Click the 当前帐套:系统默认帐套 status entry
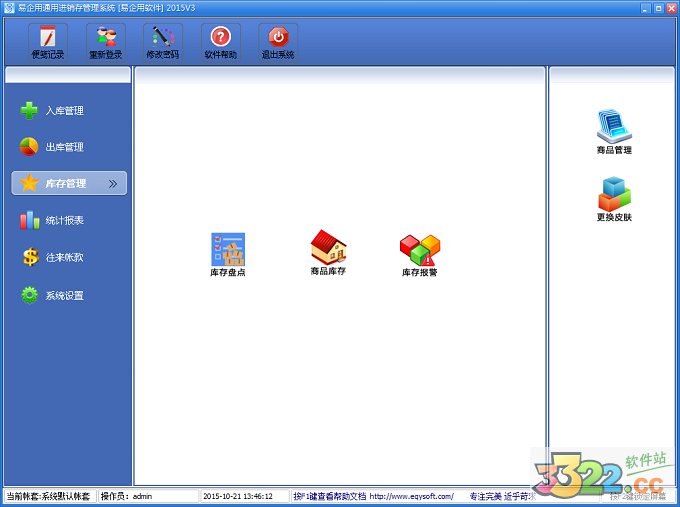680x507 pixels. point(48,496)
